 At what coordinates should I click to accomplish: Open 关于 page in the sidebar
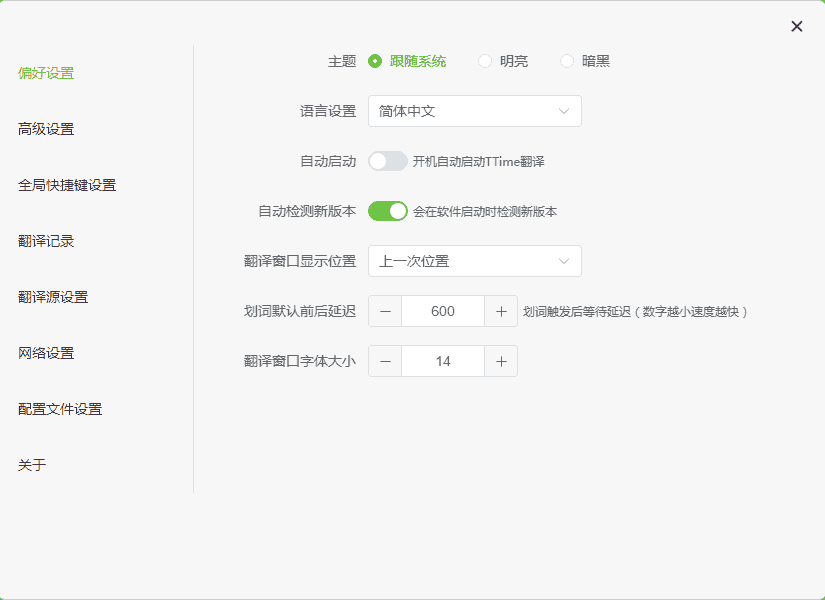tap(32, 465)
